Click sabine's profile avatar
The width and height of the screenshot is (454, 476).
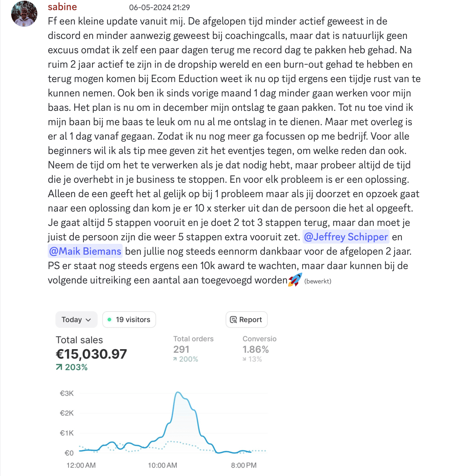click(24, 14)
